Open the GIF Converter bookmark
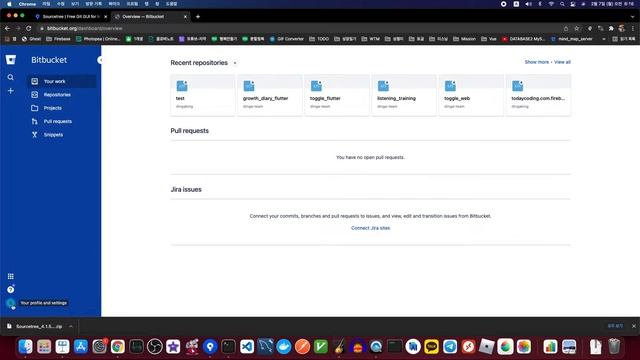This screenshot has width=640, height=360. tap(287, 39)
